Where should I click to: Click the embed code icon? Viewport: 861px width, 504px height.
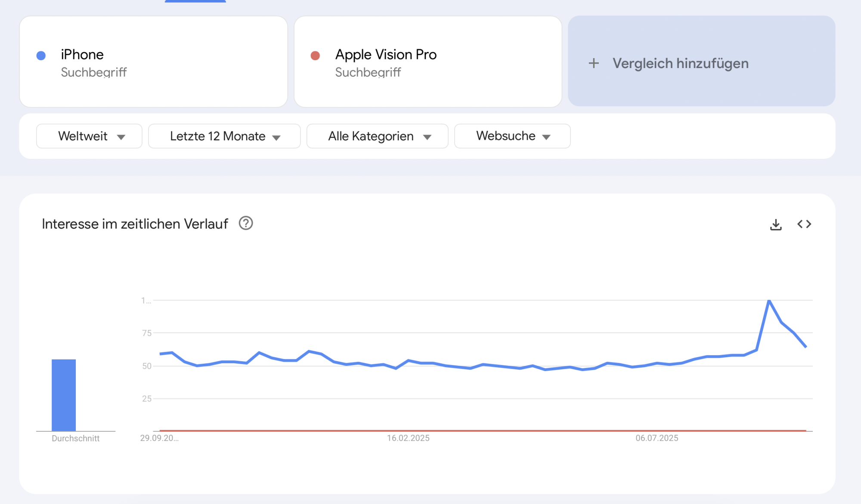point(804,224)
